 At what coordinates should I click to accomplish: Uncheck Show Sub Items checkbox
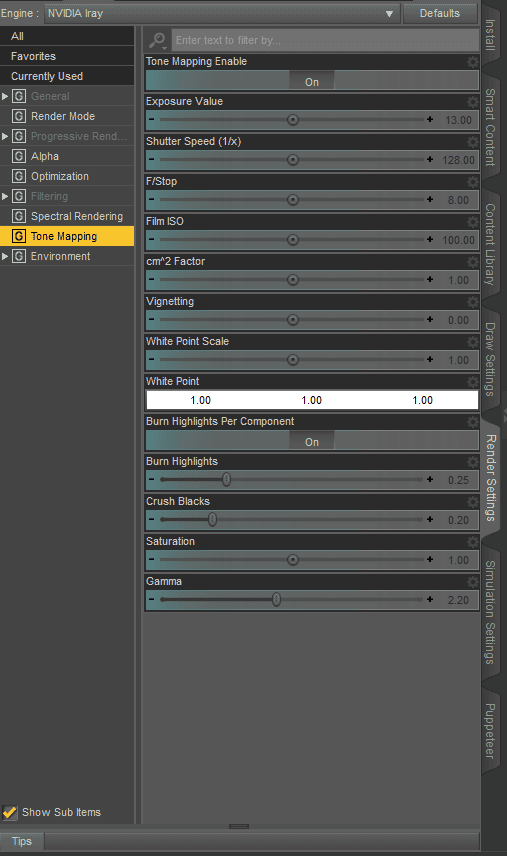tap(10, 812)
